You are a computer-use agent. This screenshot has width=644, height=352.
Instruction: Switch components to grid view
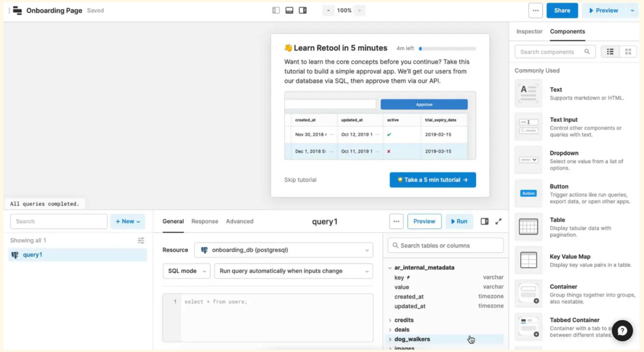pyautogui.click(x=628, y=51)
